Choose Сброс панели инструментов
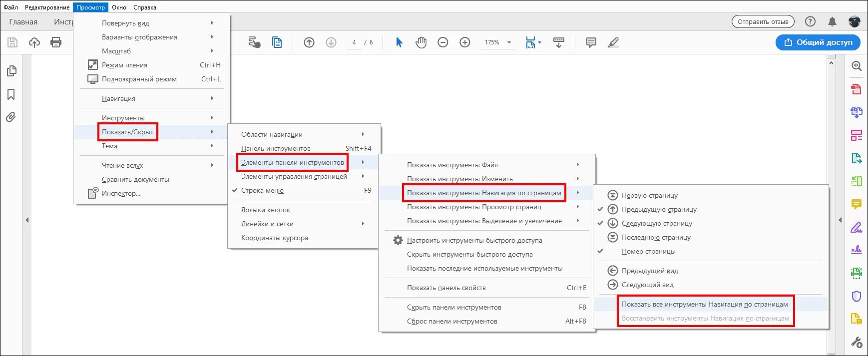 487,321
